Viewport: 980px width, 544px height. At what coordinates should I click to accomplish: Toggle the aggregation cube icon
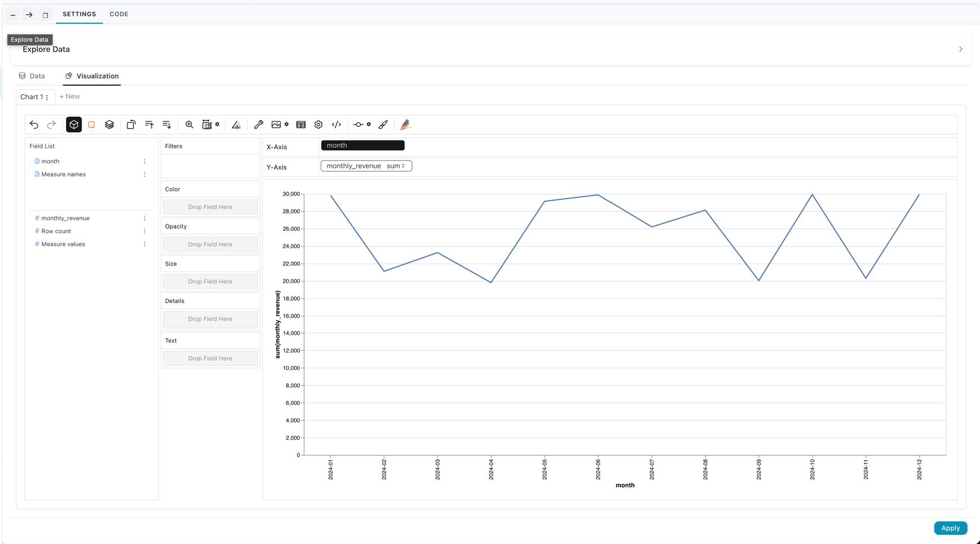[74, 124]
